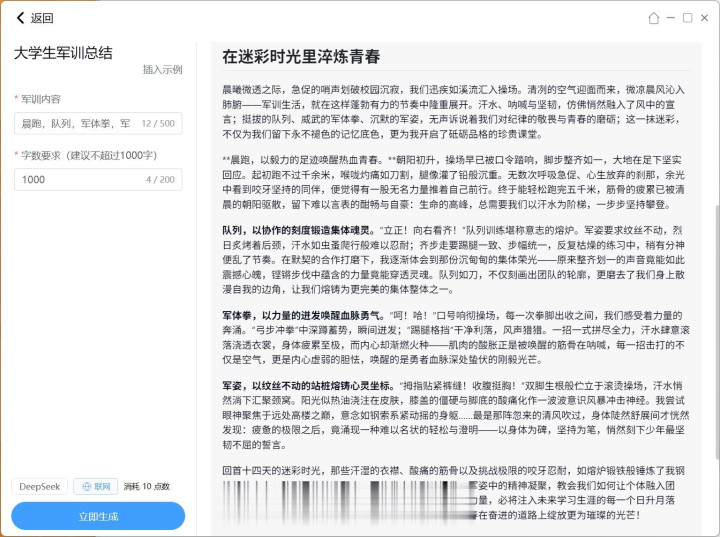Minimize the window

point(671,18)
